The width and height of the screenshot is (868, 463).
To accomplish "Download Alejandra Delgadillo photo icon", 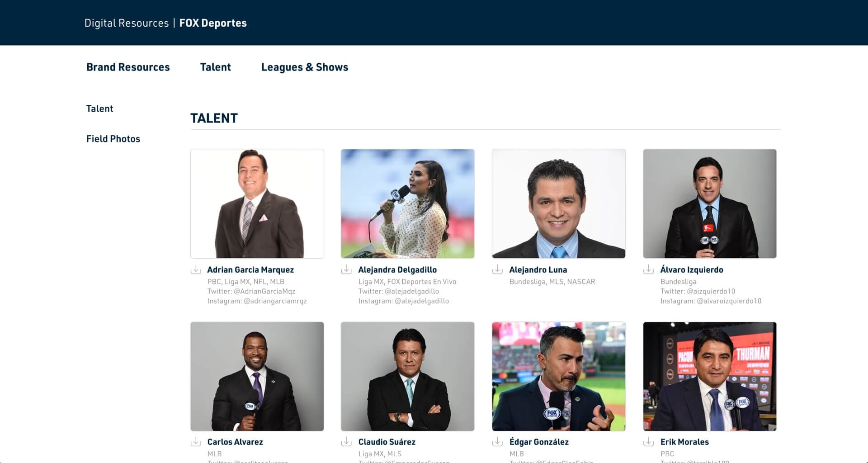I will point(346,269).
